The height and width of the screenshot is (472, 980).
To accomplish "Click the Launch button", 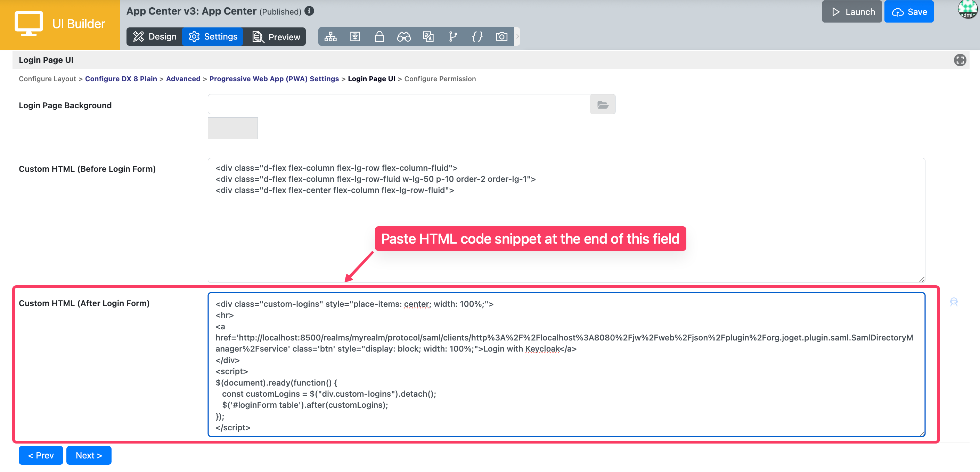I will (x=851, y=12).
